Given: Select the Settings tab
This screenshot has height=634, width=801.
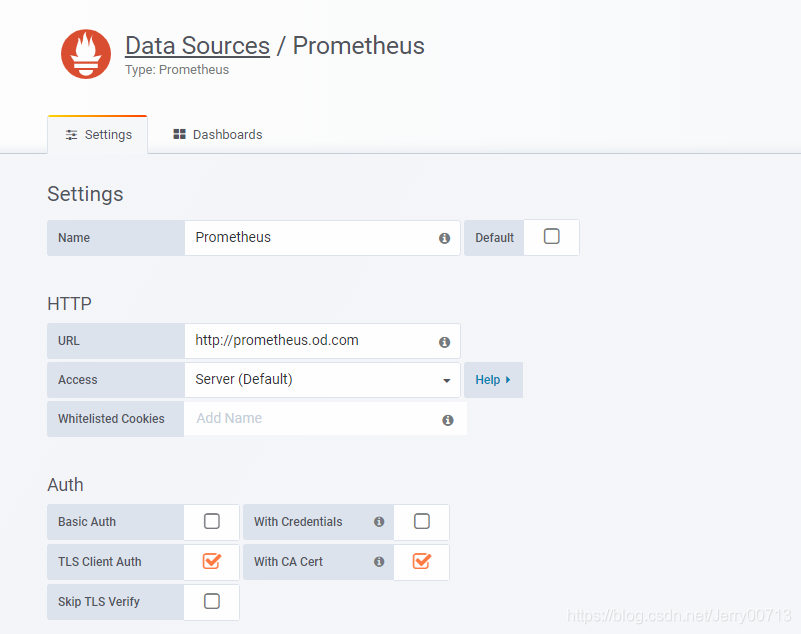Looking at the screenshot, I should click(98, 135).
